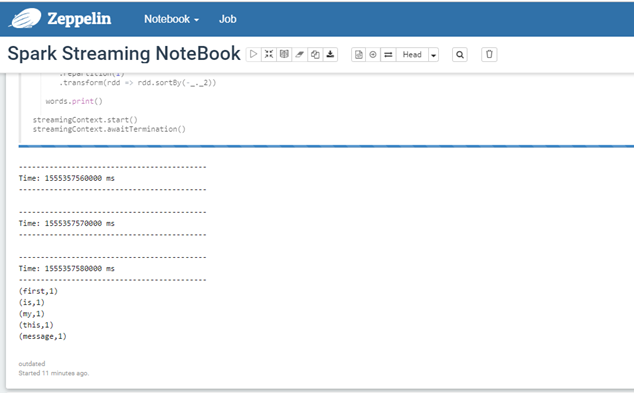The width and height of the screenshot is (634, 393).
Task: Open the Notebook dropdown menu
Action: pos(171,19)
